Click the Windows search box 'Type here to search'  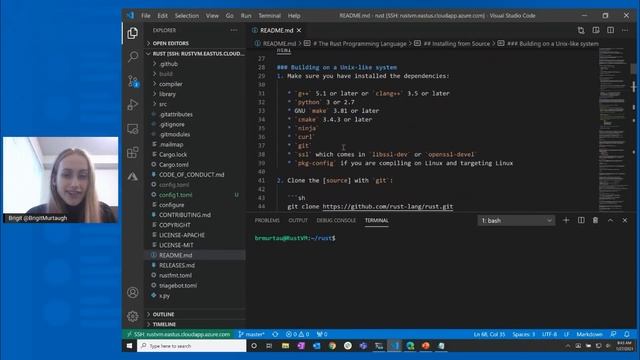pos(191,346)
